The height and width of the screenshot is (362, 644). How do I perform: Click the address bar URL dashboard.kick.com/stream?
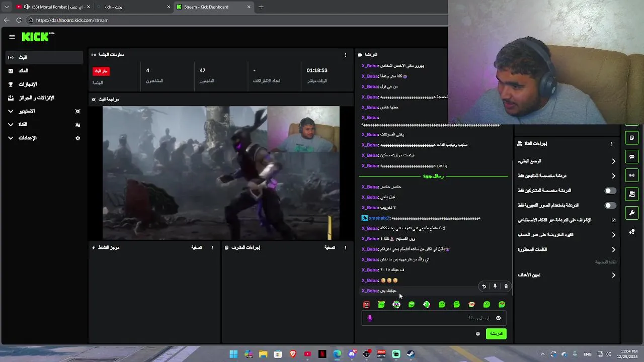(72, 20)
